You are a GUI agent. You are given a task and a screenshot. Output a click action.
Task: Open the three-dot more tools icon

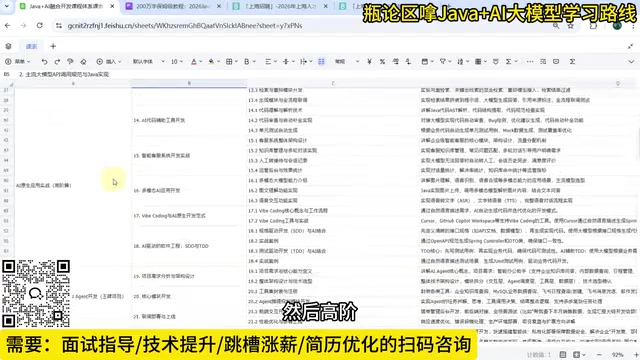(530, 62)
